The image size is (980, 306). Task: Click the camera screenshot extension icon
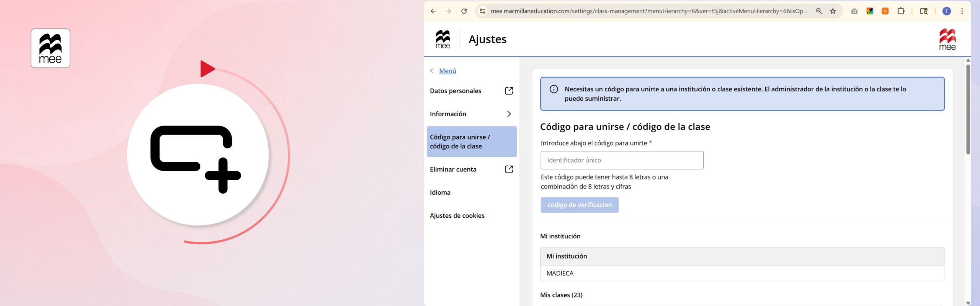pyautogui.click(x=854, y=11)
